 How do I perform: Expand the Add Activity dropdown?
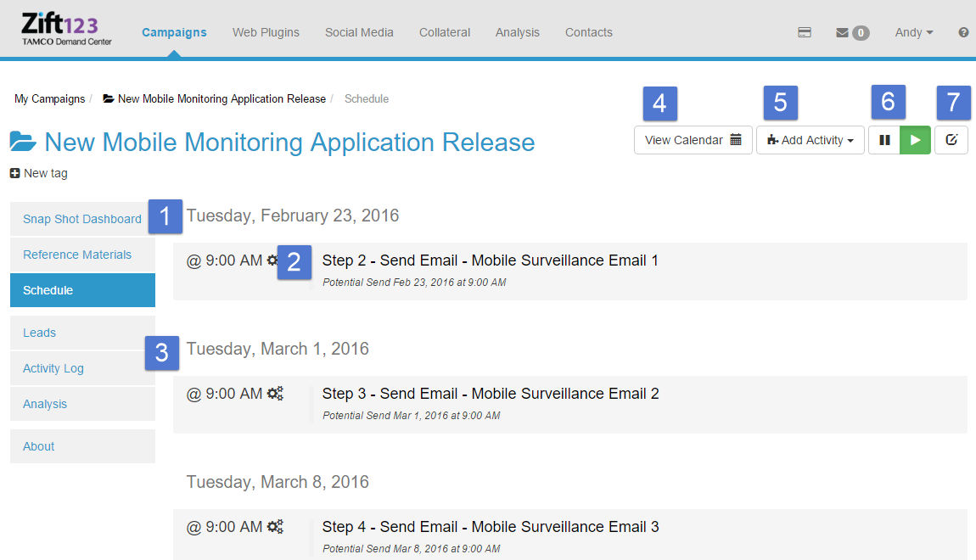pyautogui.click(x=811, y=140)
